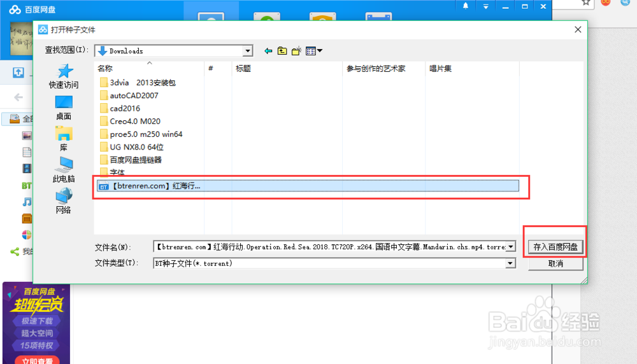Select the apps category icon in 百度网盘 sidebar

coord(27,219)
